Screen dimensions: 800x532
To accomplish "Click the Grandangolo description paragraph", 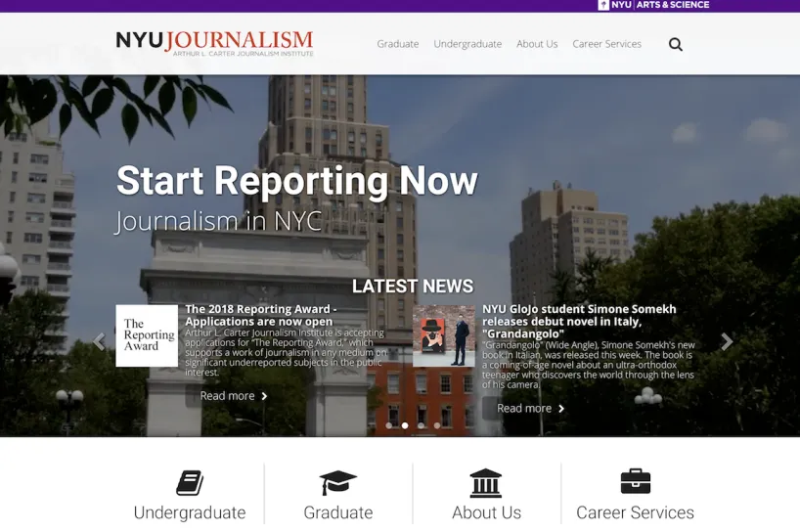I will [589, 365].
